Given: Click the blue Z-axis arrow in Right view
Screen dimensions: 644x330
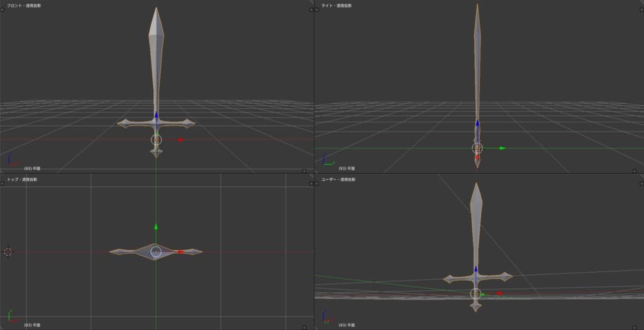Looking at the screenshot, I should 477,123.
